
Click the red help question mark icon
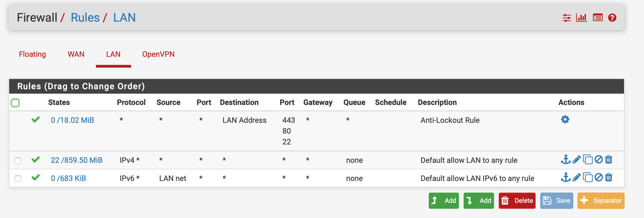click(x=612, y=18)
